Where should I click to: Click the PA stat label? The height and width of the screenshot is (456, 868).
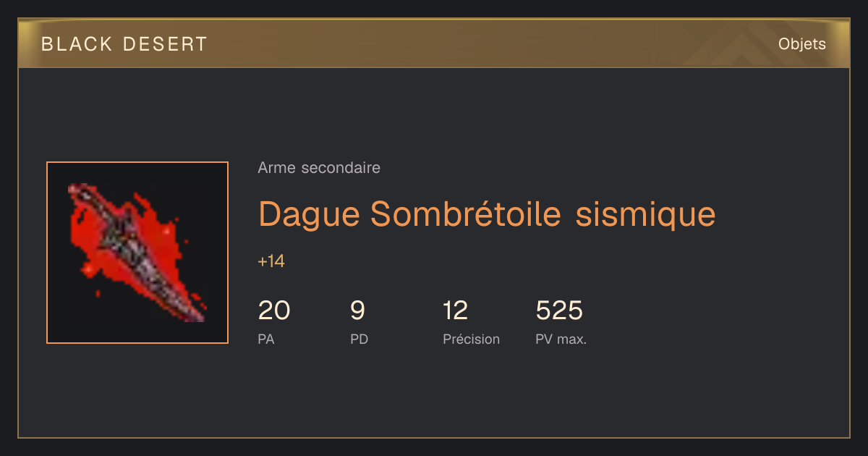click(x=266, y=339)
